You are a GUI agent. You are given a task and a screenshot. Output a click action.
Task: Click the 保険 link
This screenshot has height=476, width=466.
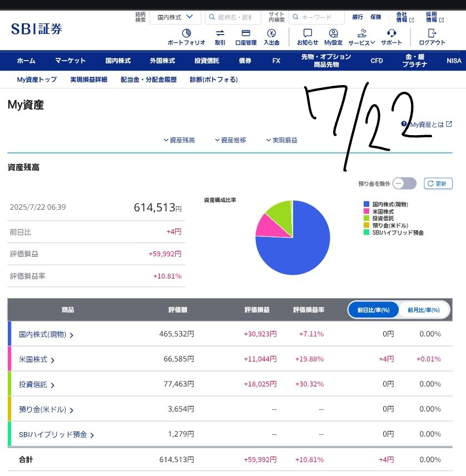(x=376, y=17)
